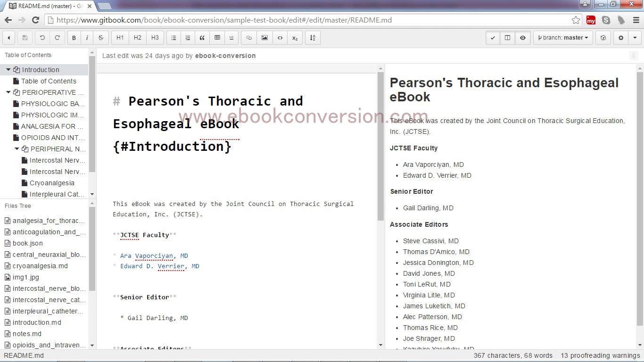Open the OPIOIDS AND INT... article
The image size is (644, 362).
[53, 138]
